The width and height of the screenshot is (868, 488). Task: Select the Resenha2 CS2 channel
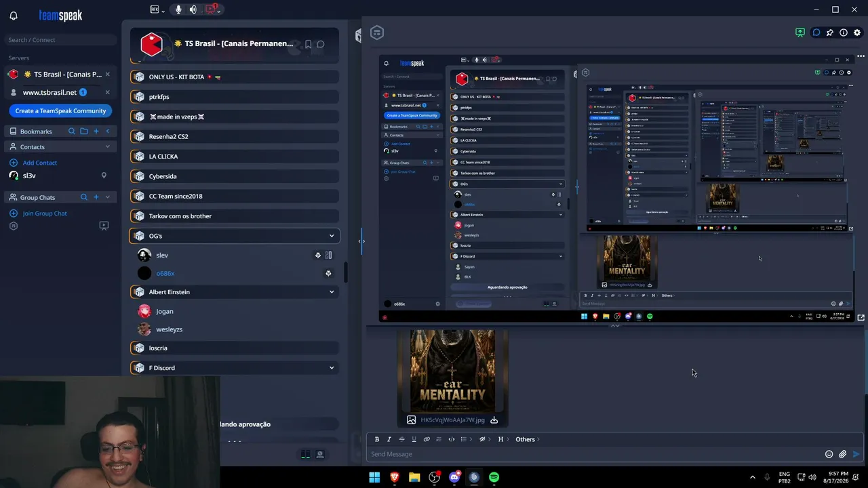point(234,136)
